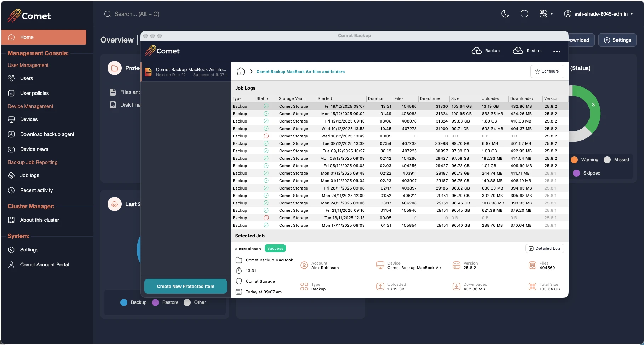Screen dimensions: 644x345
Task: Open the server selector dropdown icon
Action: 546,14
